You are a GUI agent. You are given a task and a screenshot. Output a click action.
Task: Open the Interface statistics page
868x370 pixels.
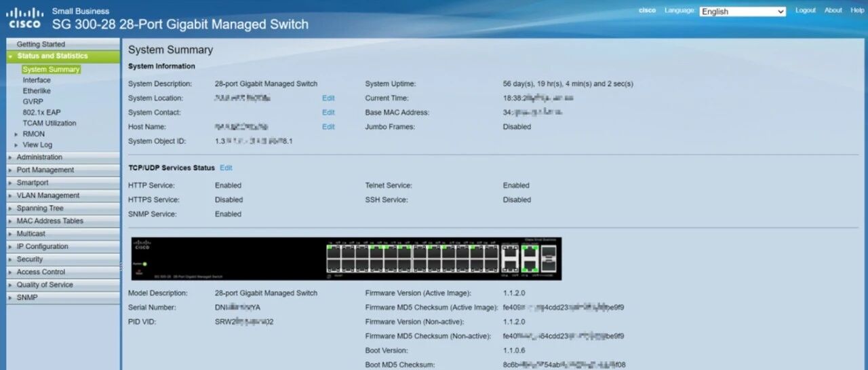37,80
